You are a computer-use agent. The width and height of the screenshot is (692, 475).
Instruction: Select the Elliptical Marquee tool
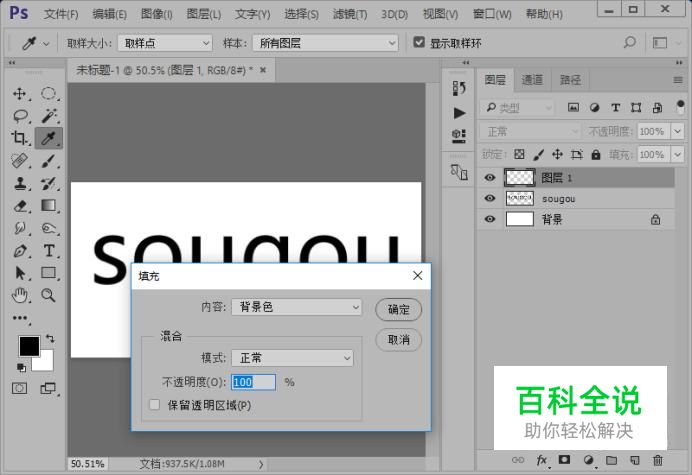click(48, 94)
